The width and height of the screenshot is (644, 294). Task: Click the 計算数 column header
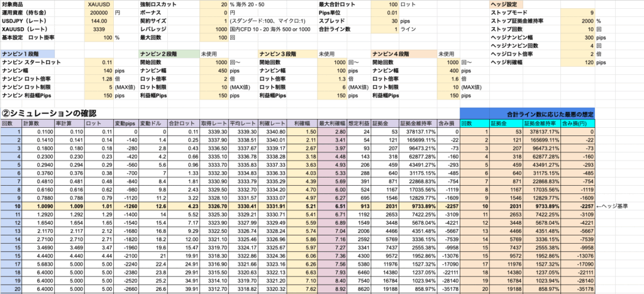38,123
